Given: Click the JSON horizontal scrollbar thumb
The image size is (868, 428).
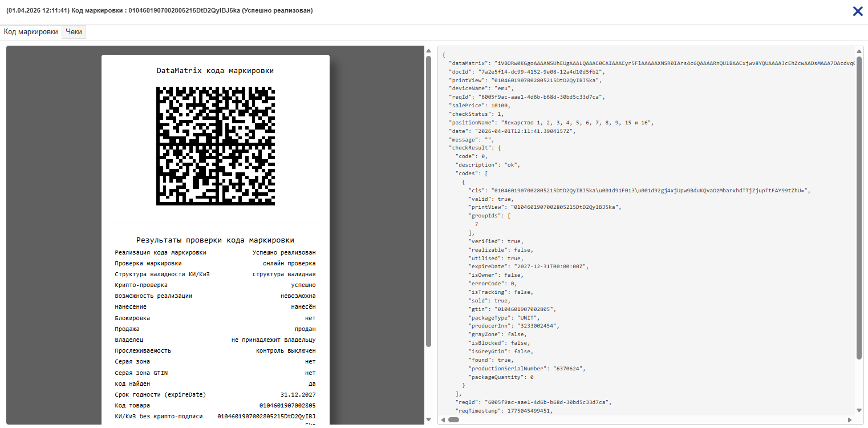Looking at the screenshot, I should click(x=453, y=419).
